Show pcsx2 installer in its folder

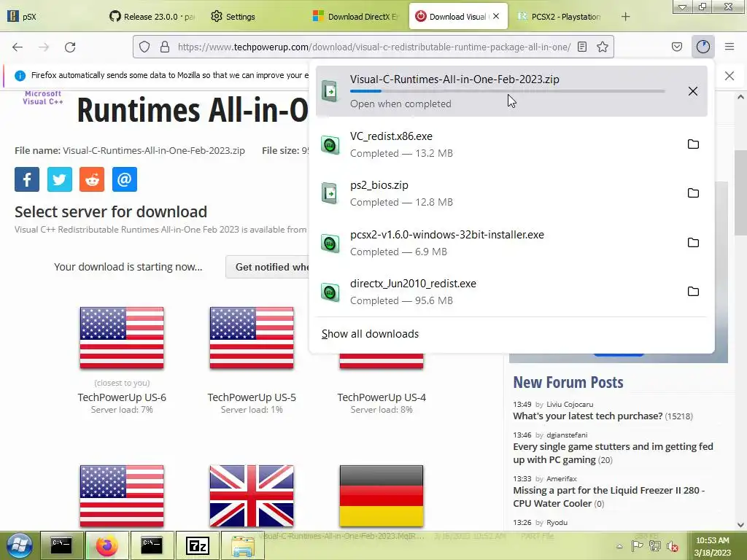pos(693,242)
